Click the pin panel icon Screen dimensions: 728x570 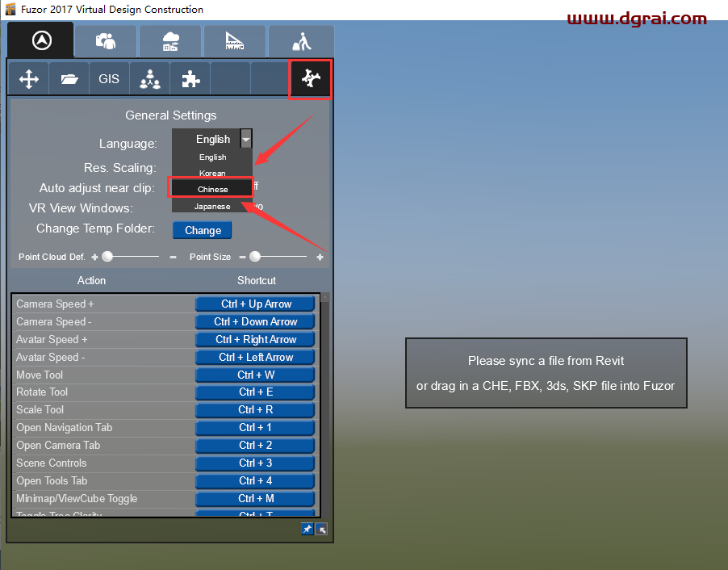tap(307, 529)
